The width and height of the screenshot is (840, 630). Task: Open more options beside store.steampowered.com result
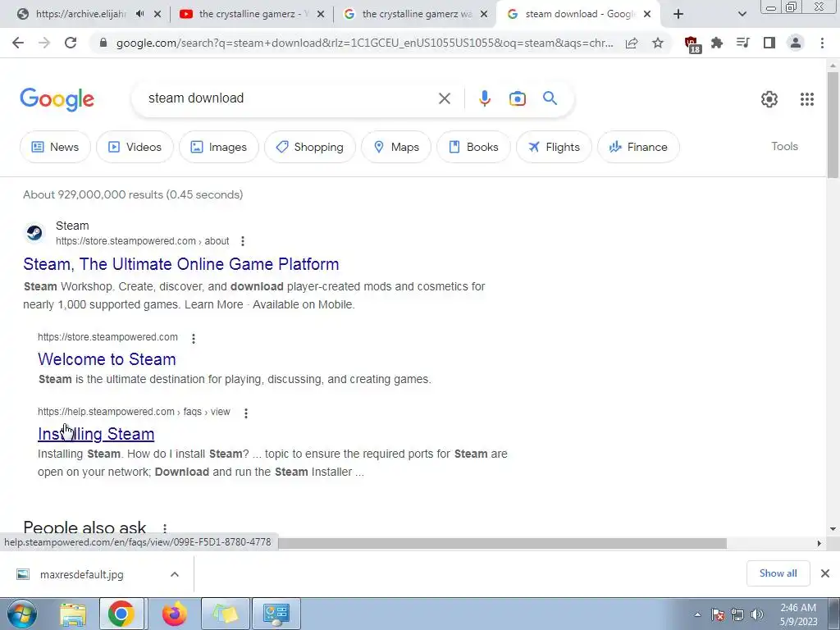click(x=194, y=338)
